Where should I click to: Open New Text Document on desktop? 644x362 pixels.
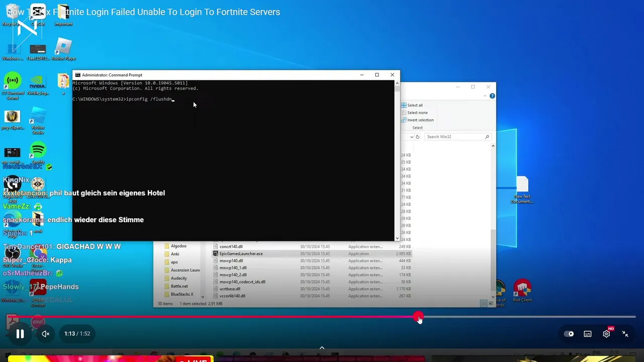[x=522, y=190]
